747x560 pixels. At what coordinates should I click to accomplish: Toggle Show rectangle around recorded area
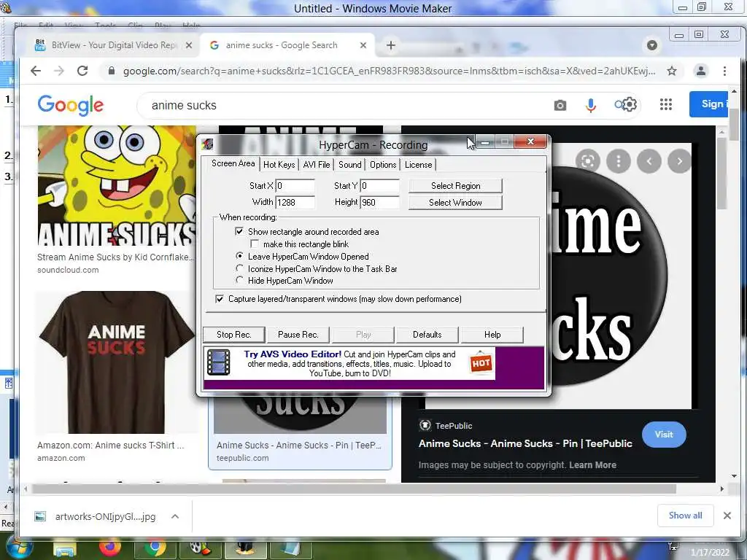tap(239, 231)
